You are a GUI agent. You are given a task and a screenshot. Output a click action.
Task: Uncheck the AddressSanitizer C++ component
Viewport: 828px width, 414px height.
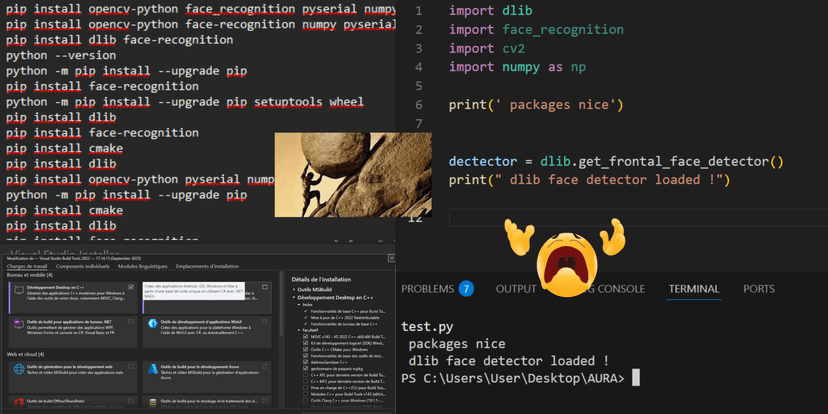tap(306, 361)
